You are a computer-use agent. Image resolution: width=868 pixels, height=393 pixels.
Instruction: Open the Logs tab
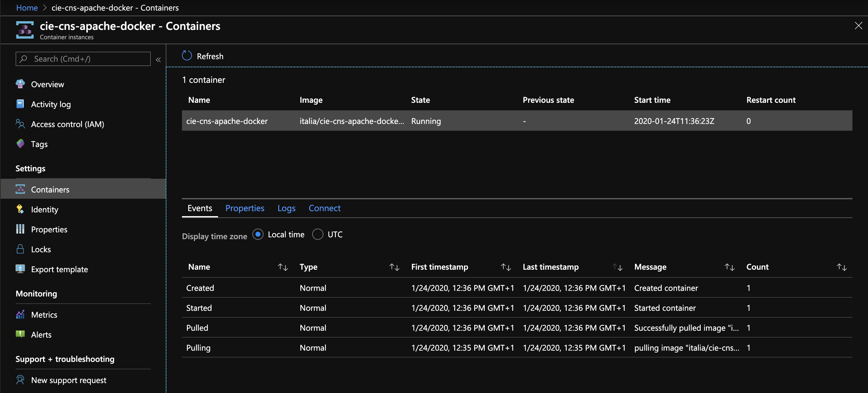point(286,208)
